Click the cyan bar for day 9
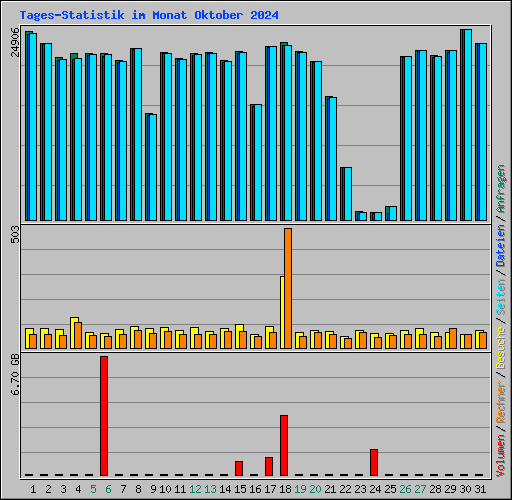The height and width of the screenshot is (500, 512). tap(153, 168)
